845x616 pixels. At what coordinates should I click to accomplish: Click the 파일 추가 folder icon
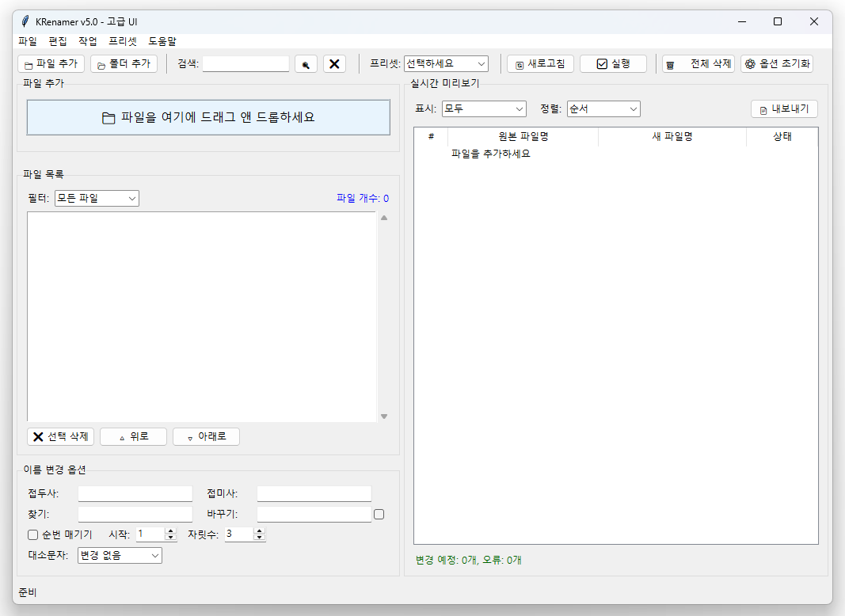coord(28,63)
